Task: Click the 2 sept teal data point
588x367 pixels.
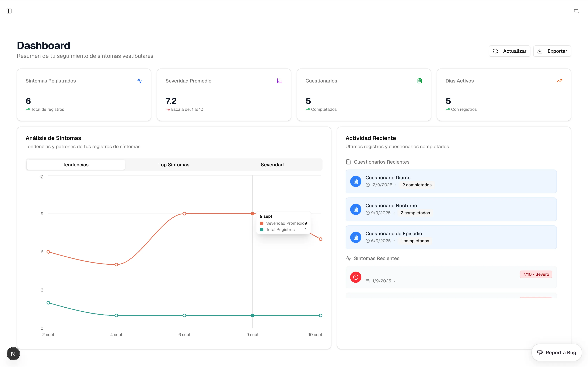Action: (48, 303)
